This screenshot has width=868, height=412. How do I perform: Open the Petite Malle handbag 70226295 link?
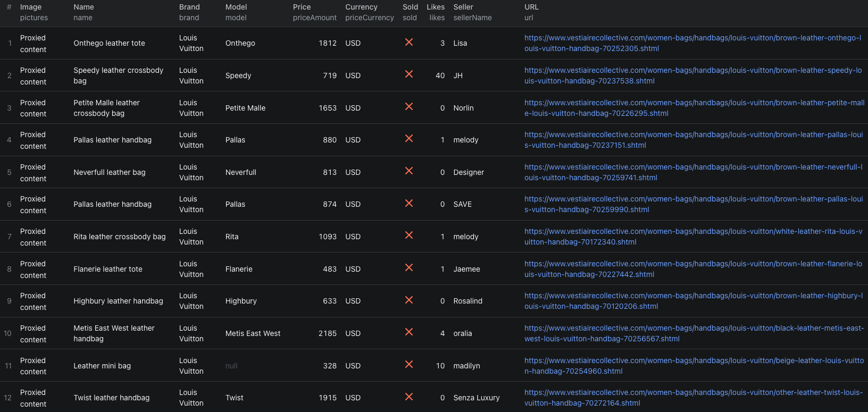pyautogui.click(x=695, y=108)
